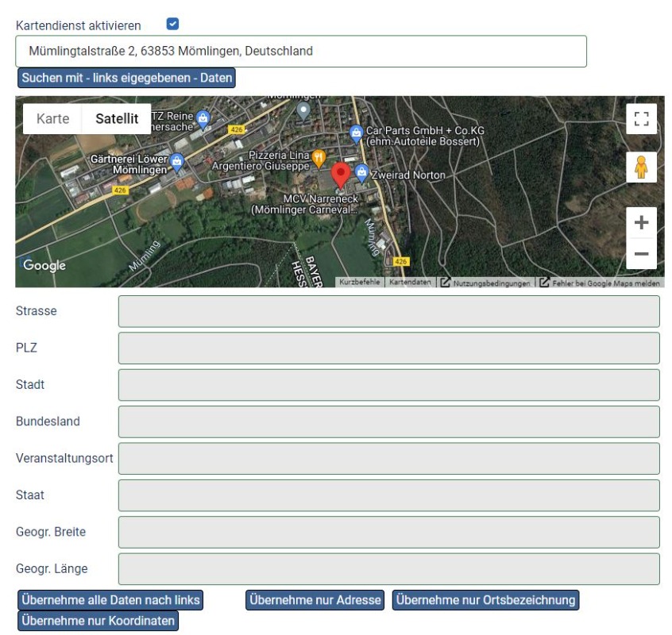Image resolution: width=672 pixels, height=635 pixels.
Task: Open Kartendaten map footer entry
Action: click(x=410, y=282)
